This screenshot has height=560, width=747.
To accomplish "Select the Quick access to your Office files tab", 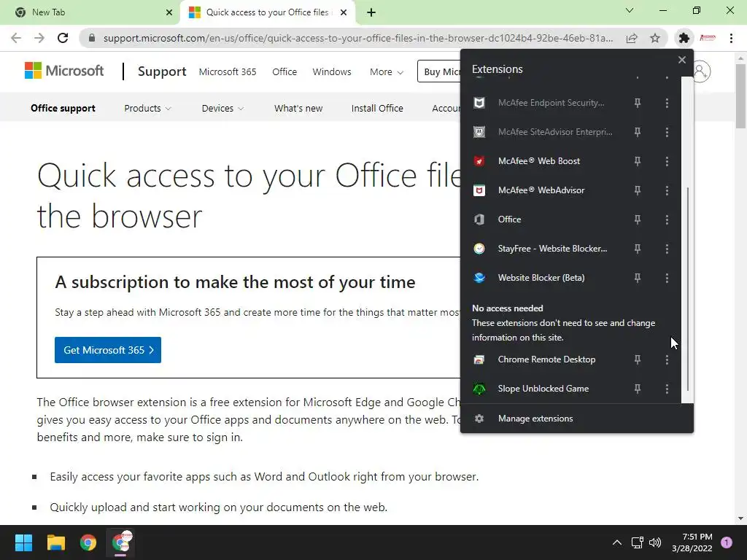I will tap(268, 12).
